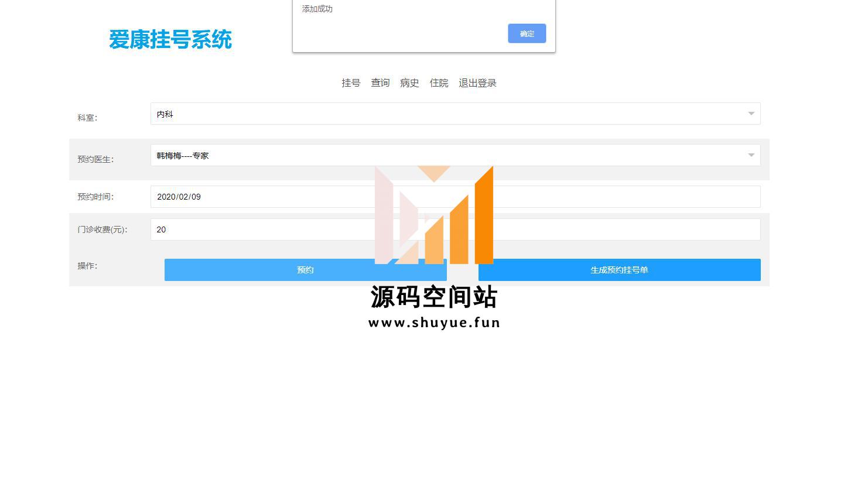Open the 科室 dropdown showing 内科

(x=455, y=114)
